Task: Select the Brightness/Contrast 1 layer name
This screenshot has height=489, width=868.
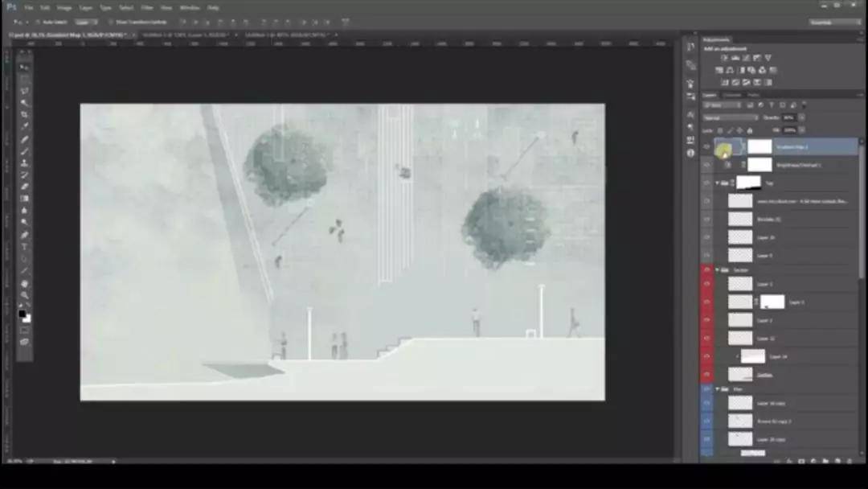Action: pos(798,165)
